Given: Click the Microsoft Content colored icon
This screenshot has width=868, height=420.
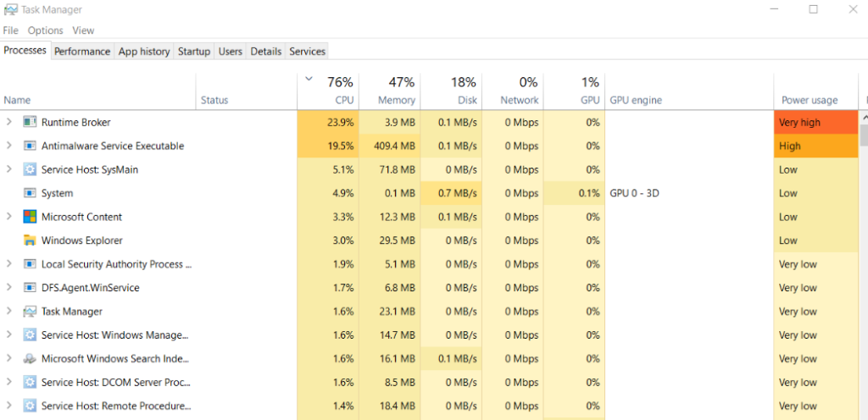Looking at the screenshot, I should (30, 217).
